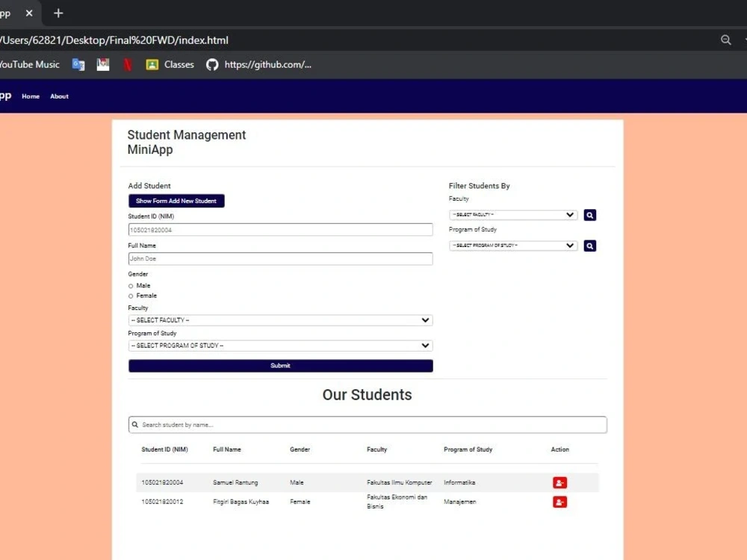
Task: Click Fakultas Ekonomi dan Bisnis cell
Action: [397, 502]
